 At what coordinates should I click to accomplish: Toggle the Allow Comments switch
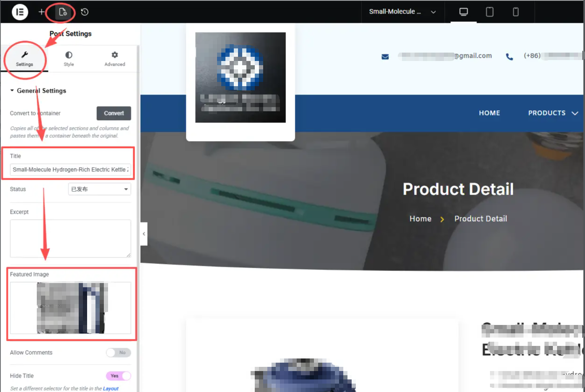click(118, 352)
